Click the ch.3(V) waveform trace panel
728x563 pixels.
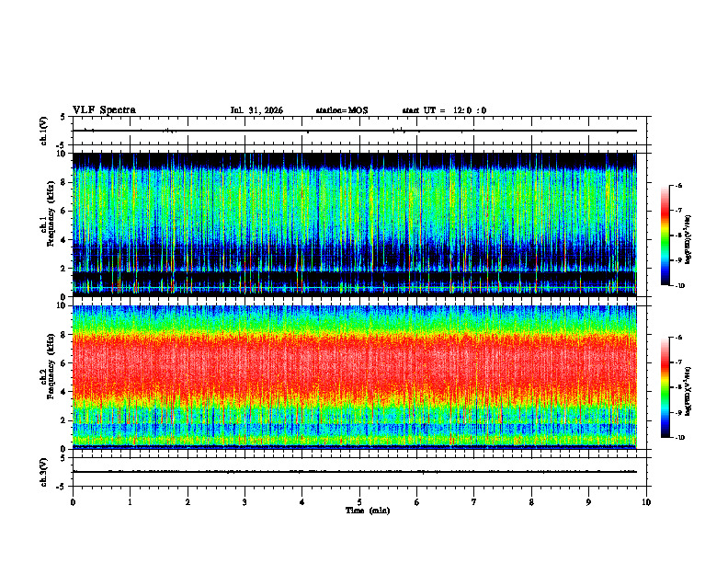click(x=359, y=472)
